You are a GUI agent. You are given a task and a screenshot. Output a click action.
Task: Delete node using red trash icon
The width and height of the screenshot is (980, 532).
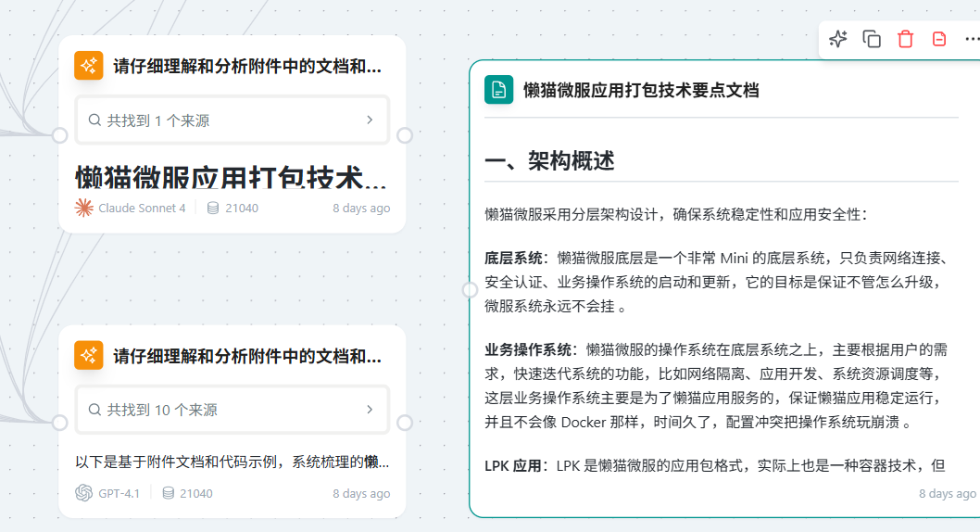point(905,39)
